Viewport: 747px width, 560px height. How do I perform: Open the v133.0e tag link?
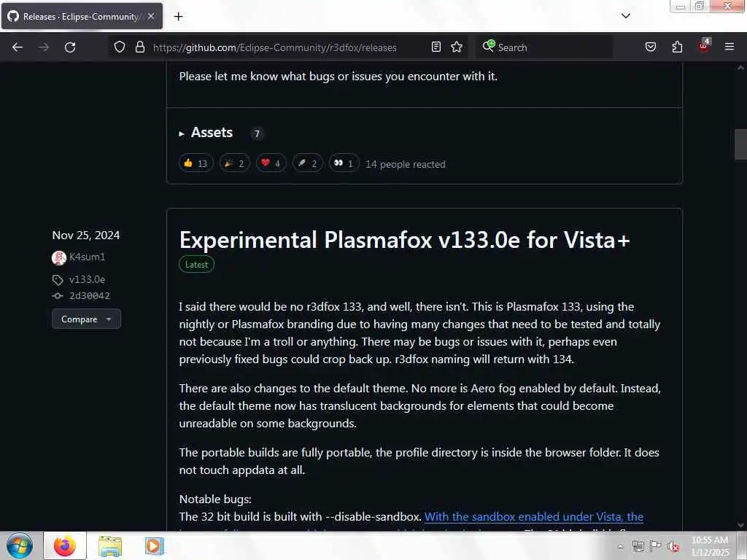click(x=87, y=279)
